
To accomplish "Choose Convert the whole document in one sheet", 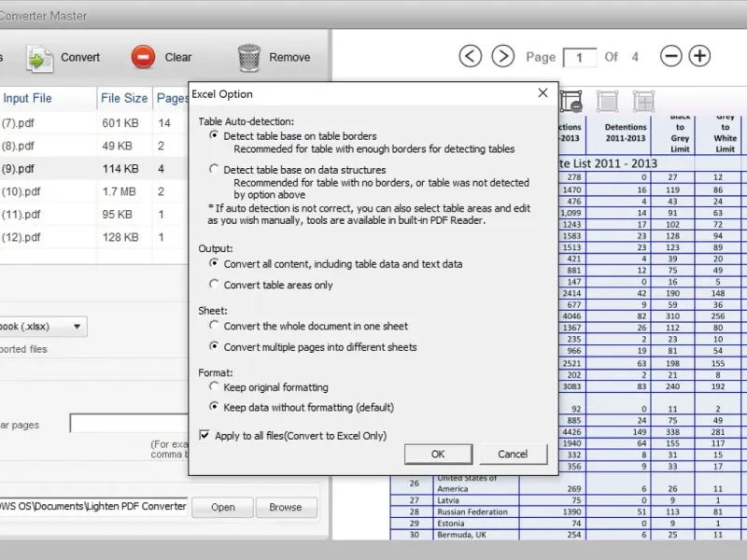I will click(x=214, y=326).
